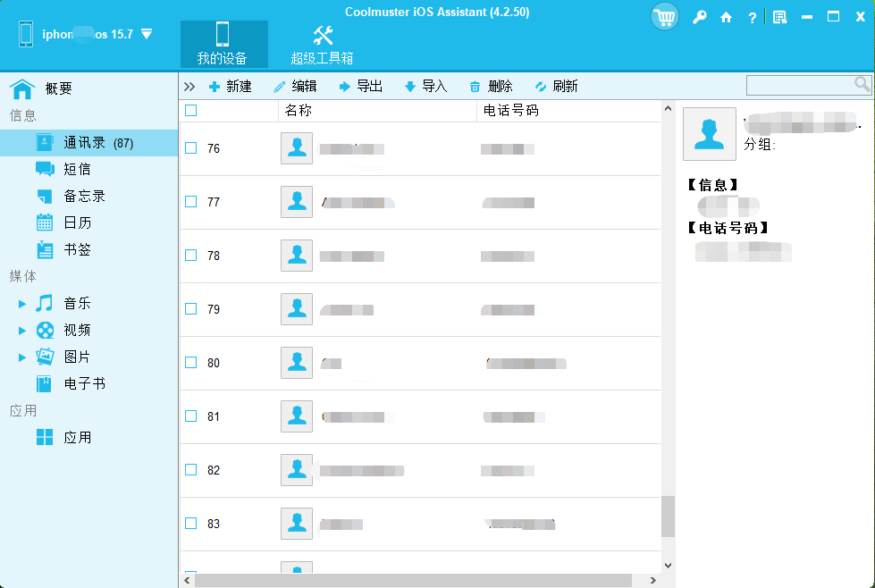This screenshot has height=588, width=875.
Task: Click scroll up arrow of list
Action: click(x=668, y=108)
